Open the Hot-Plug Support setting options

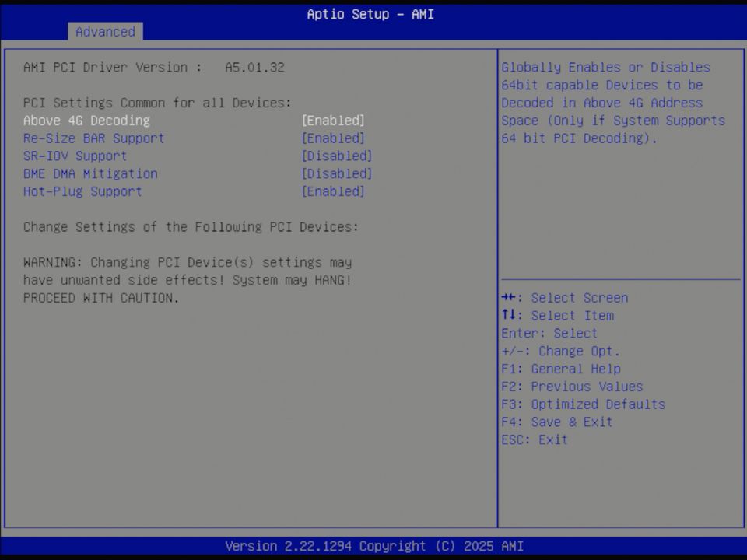(333, 191)
